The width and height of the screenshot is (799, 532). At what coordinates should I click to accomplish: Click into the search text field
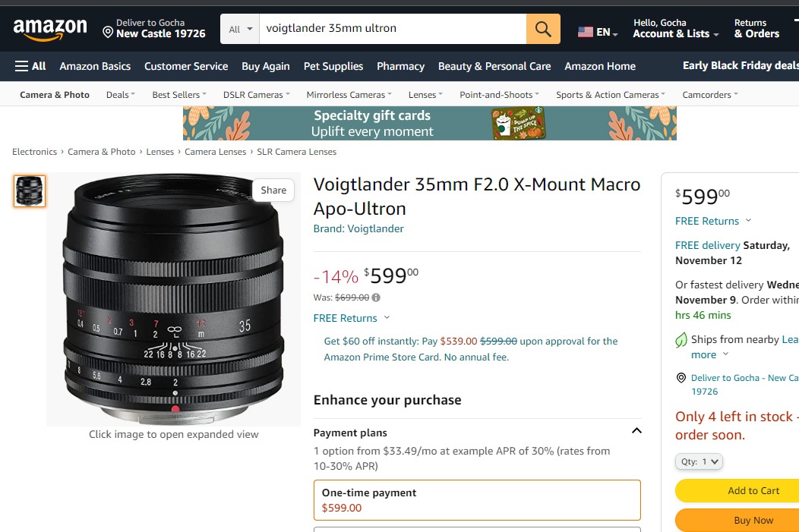click(x=393, y=29)
